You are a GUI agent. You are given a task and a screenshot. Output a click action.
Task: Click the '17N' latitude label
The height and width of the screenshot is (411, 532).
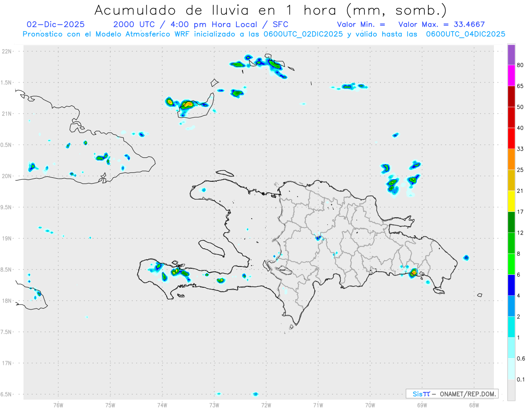8,363
